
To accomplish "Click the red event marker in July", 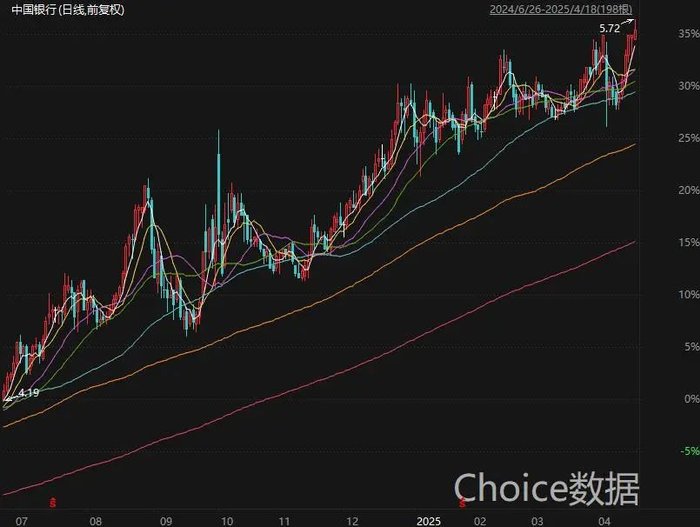I will (53, 502).
